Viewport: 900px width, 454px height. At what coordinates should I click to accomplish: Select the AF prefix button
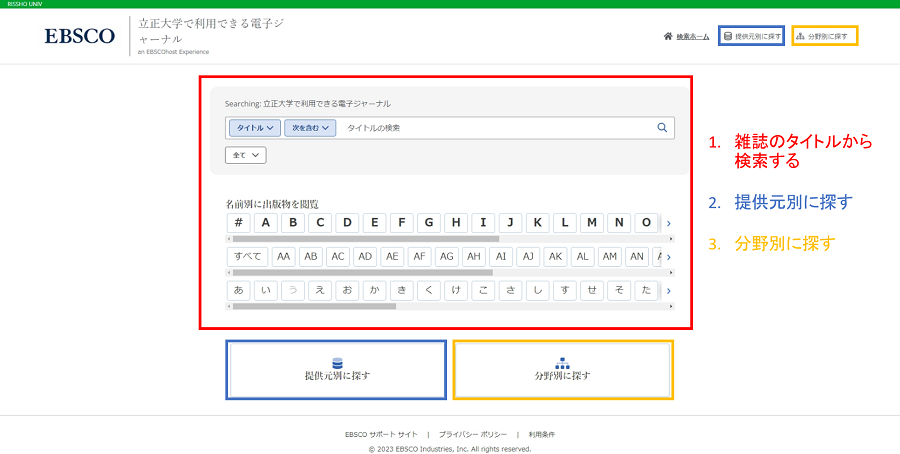420,257
